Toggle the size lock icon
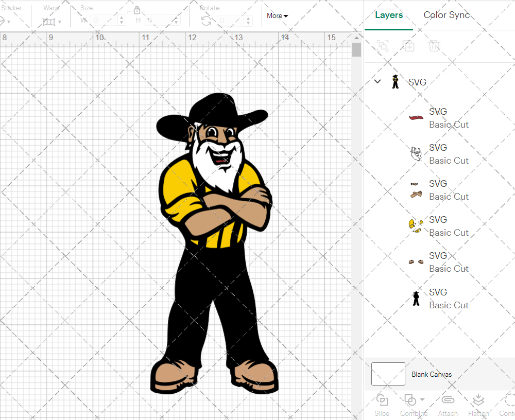The height and width of the screenshot is (420, 515). click(x=137, y=10)
